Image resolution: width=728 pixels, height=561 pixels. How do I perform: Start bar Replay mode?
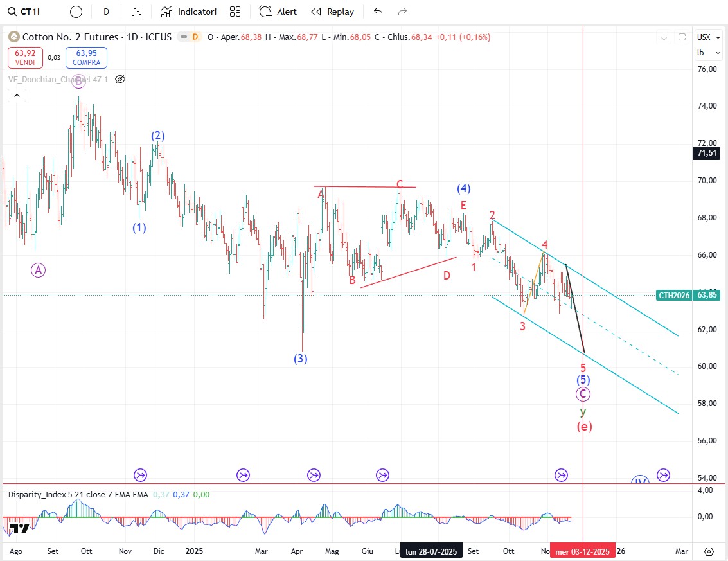click(332, 12)
